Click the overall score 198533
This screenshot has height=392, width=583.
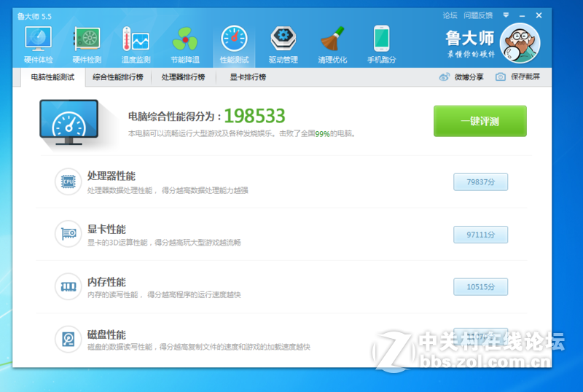(254, 116)
